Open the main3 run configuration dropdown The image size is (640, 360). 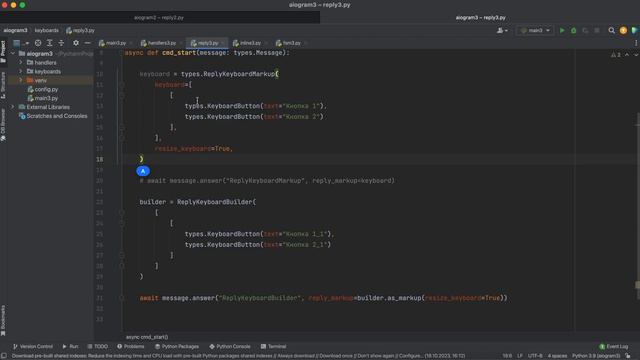click(x=535, y=30)
